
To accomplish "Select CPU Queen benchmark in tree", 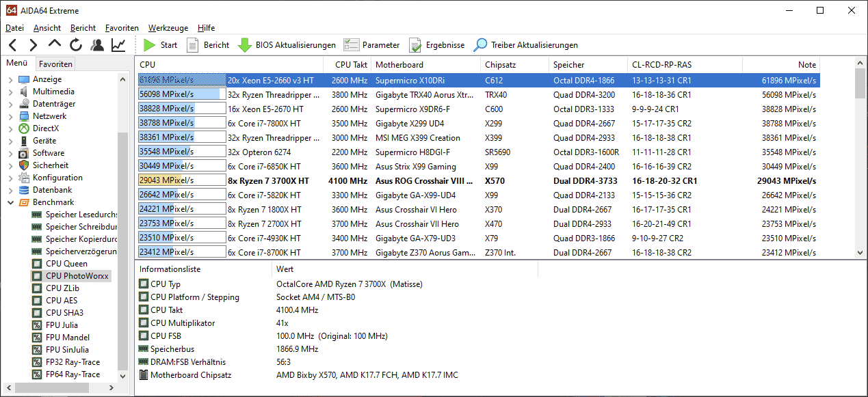I will (x=66, y=264).
